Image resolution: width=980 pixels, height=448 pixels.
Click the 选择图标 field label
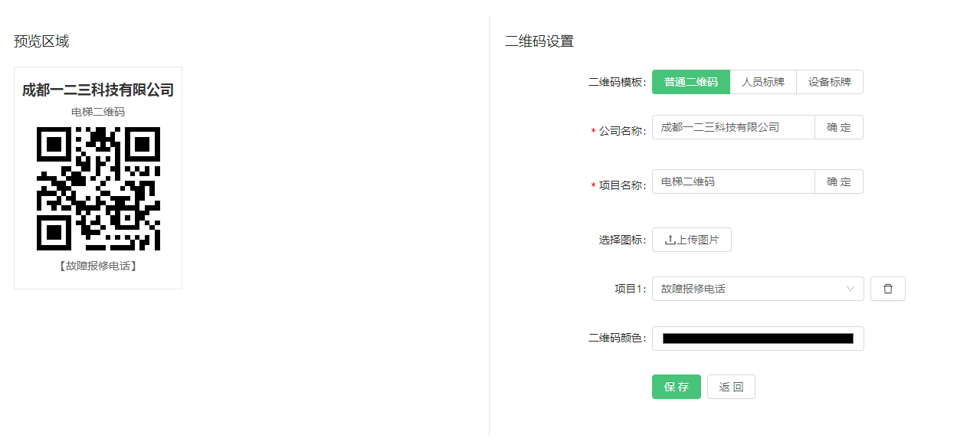coord(622,240)
